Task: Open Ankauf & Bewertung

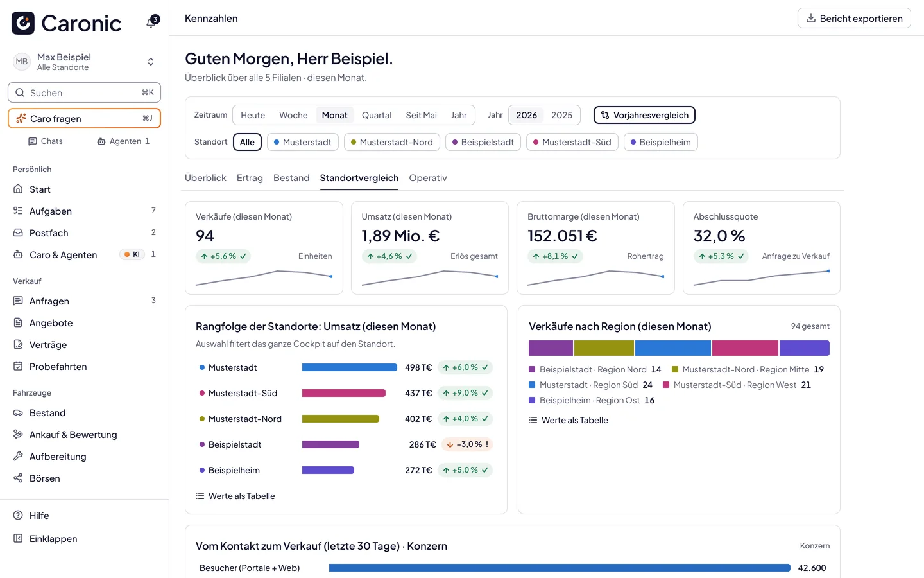Action: click(x=84, y=435)
